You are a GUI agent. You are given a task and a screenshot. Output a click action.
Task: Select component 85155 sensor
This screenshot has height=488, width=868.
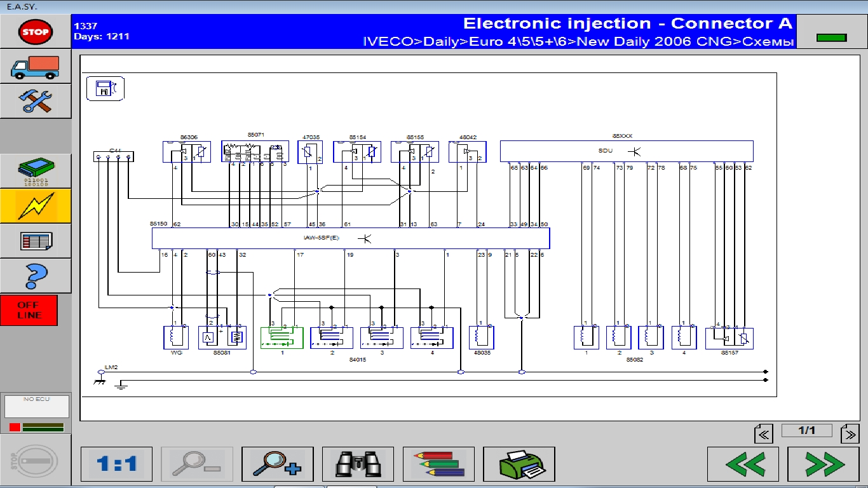(x=415, y=152)
